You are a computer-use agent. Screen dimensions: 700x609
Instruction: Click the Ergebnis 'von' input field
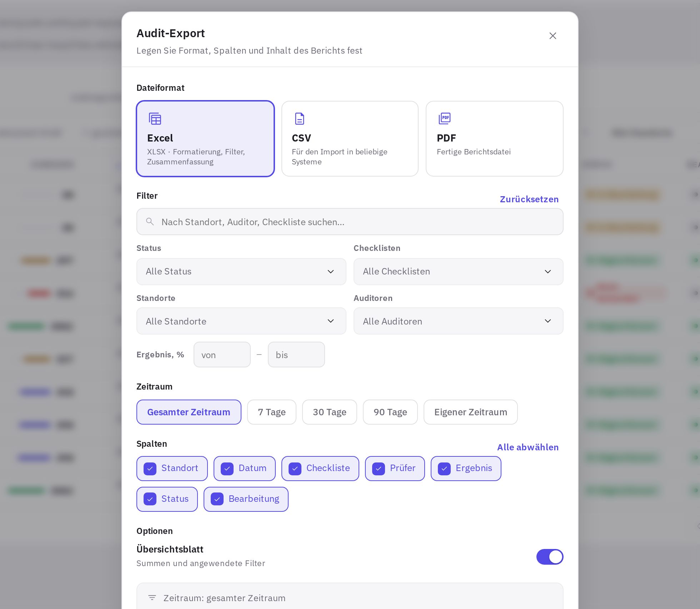222,355
